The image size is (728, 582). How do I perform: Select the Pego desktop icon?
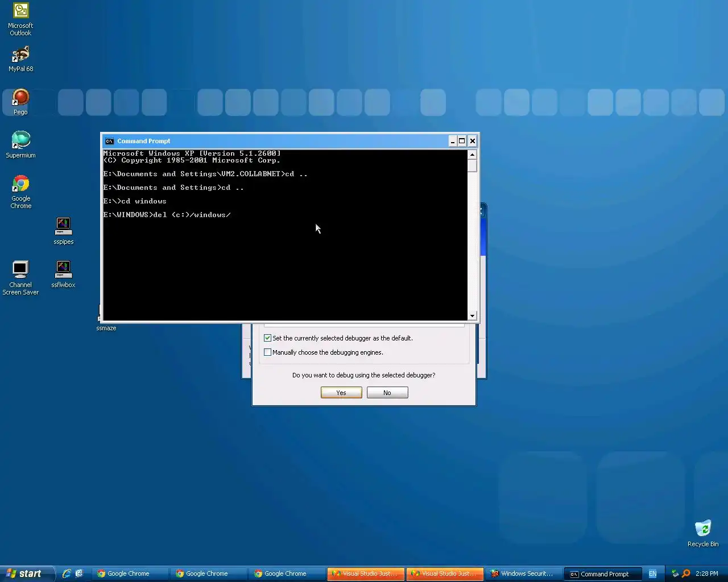tap(20, 102)
